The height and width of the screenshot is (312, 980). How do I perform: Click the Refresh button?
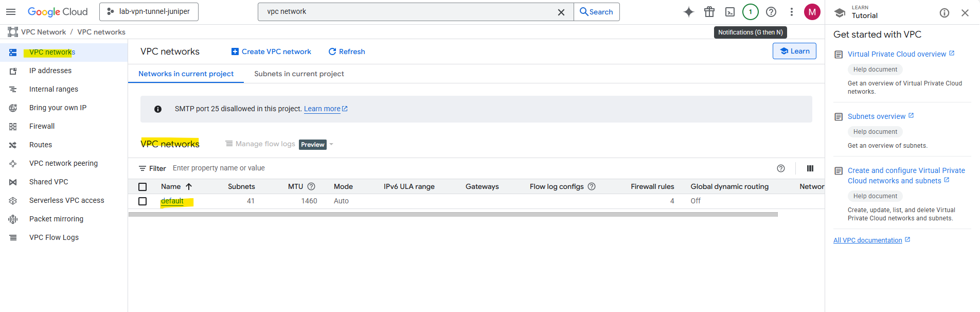pos(347,51)
